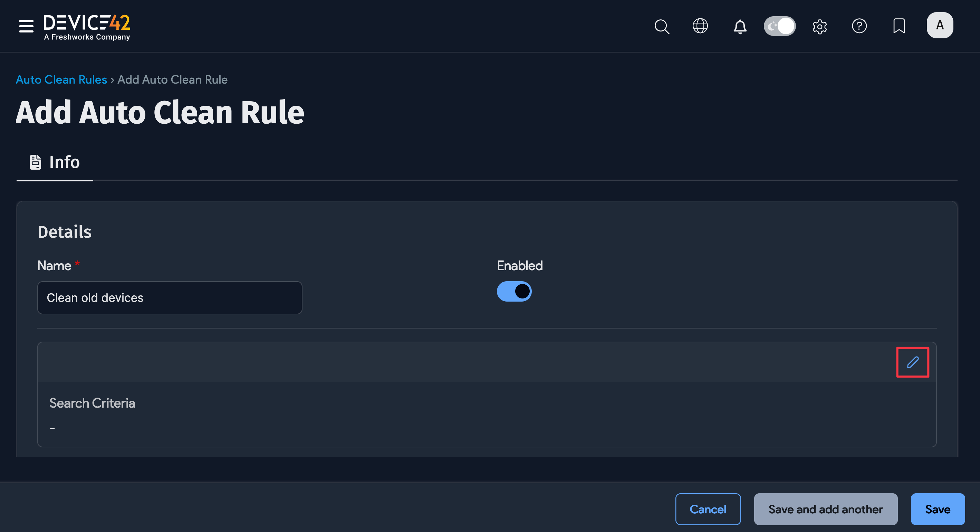980x532 pixels.
Task: Open the user avatar menu
Action: [940, 25]
